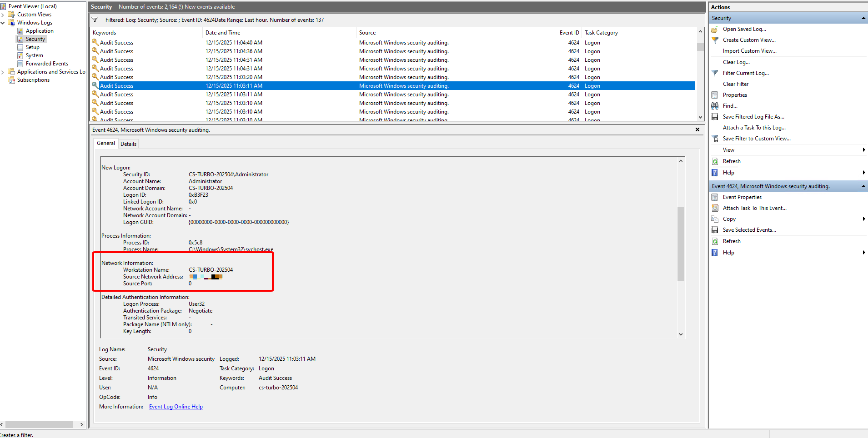
Task: Select Attach a Task To this Log
Action: tap(754, 127)
